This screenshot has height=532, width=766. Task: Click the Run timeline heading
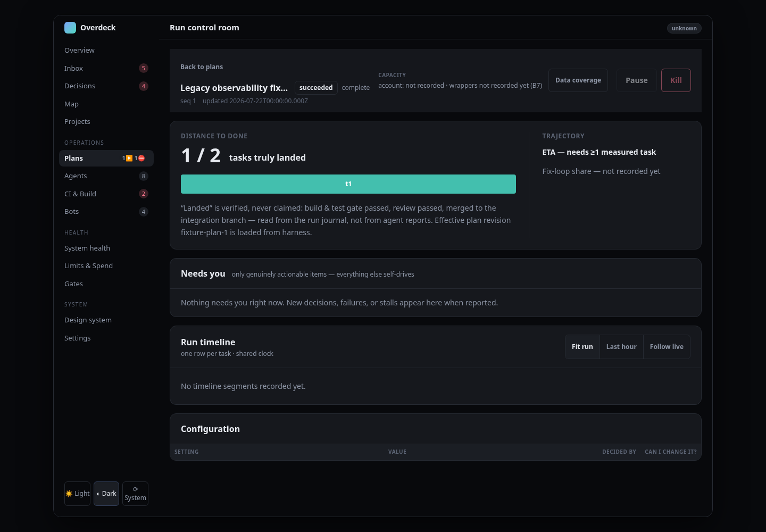[208, 342]
